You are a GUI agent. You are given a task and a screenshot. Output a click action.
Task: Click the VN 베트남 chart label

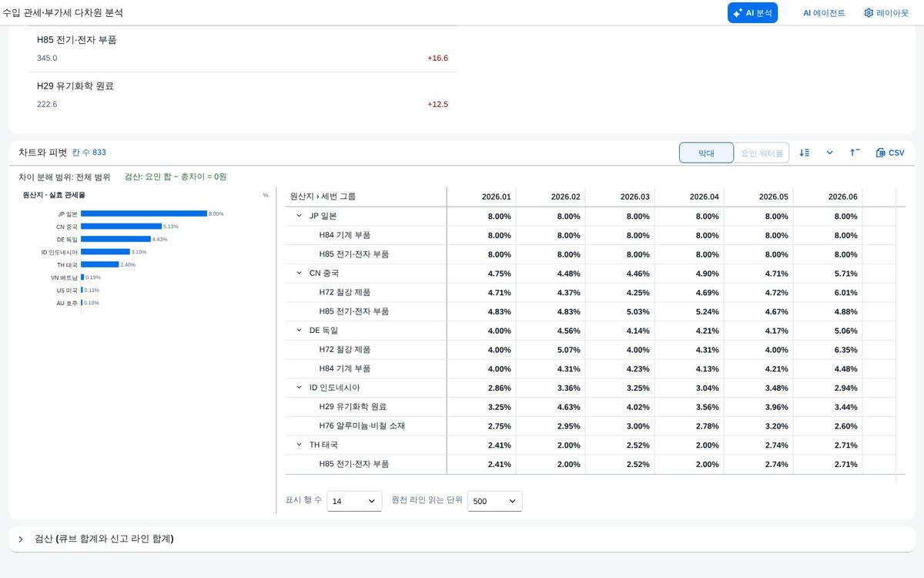[64, 277]
